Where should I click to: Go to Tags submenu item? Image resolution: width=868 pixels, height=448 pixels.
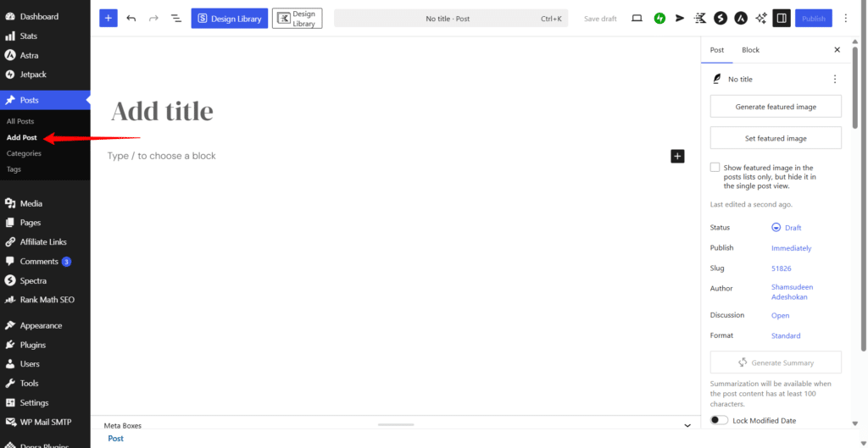pyautogui.click(x=14, y=169)
